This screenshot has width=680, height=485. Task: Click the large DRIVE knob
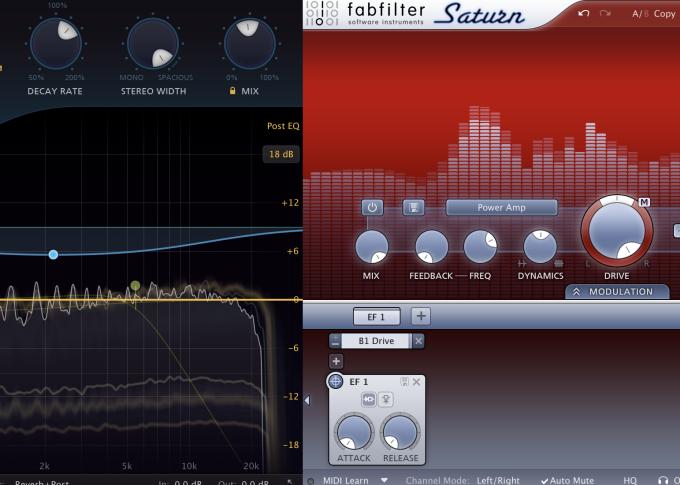617,230
